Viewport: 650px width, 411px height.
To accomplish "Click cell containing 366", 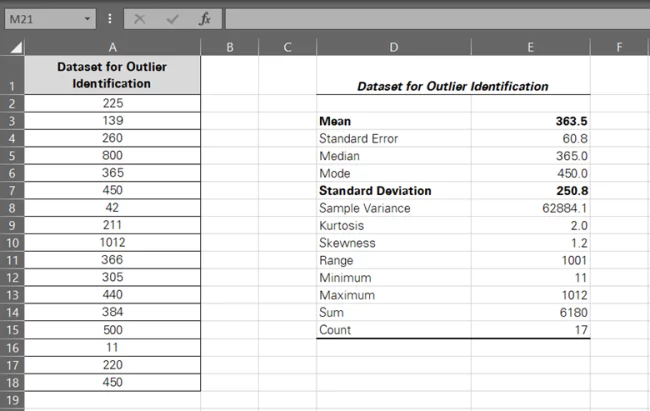I will (x=112, y=260).
